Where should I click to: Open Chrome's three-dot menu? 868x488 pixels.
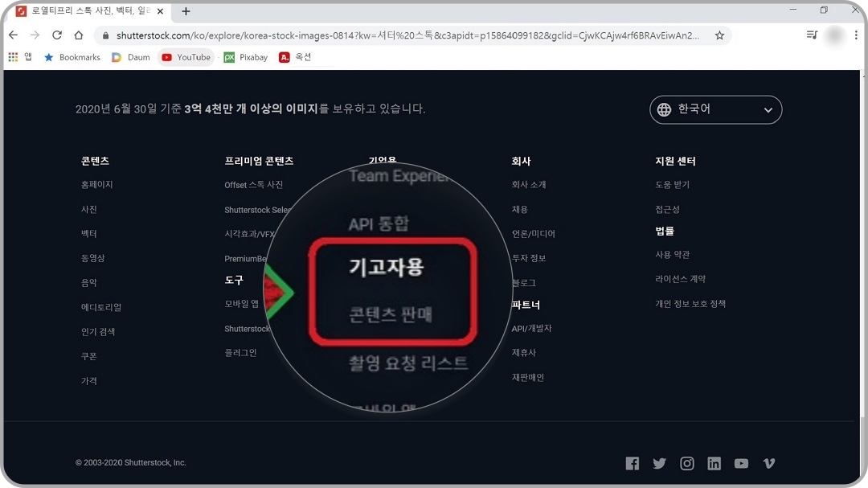click(x=855, y=35)
